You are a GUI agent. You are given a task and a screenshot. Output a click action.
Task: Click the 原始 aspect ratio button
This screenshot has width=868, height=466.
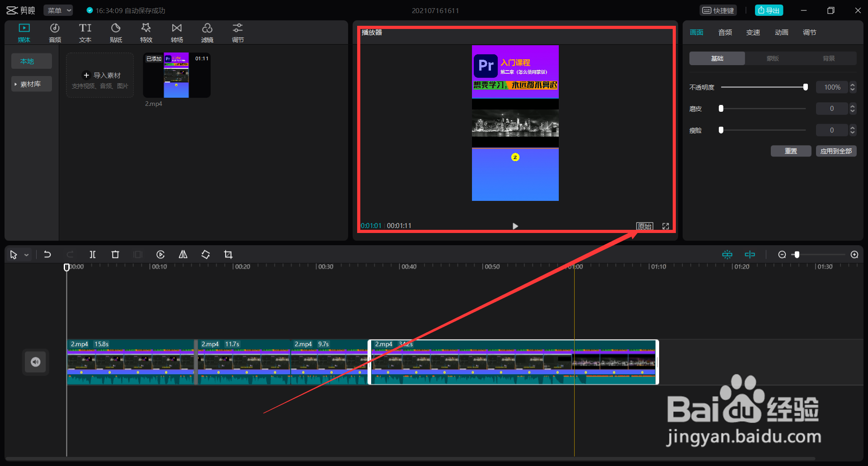[x=645, y=226]
